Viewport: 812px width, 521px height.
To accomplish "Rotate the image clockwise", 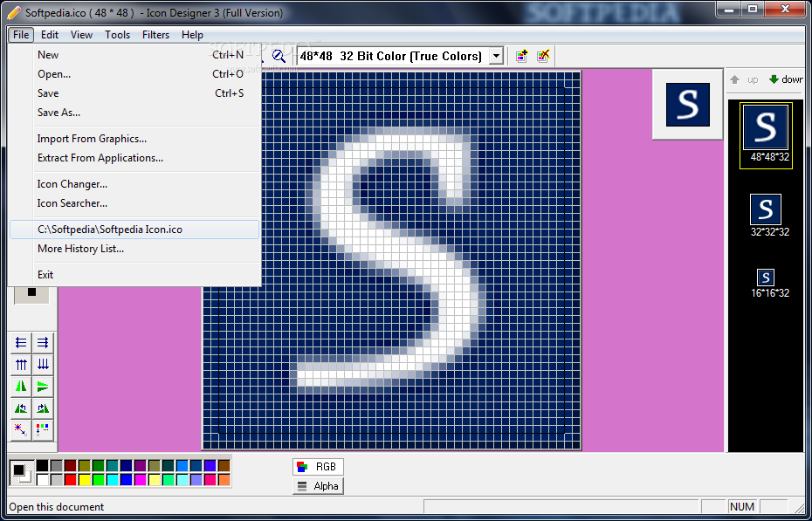I will tap(43, 408).
